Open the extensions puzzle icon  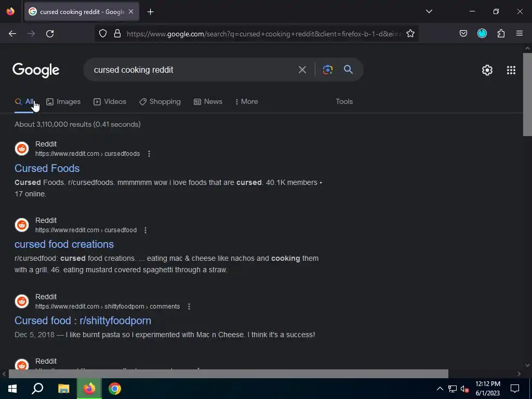tap(501, 34)
